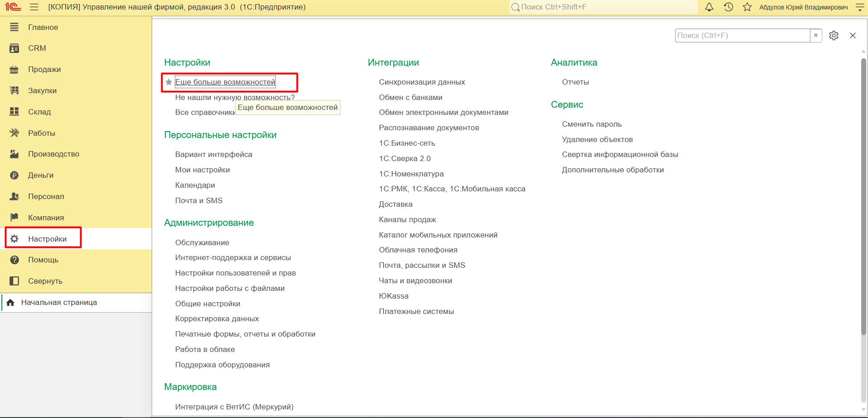Expand the service menu next to username
Screen dimensions: 868x418
tap(860, 7)
